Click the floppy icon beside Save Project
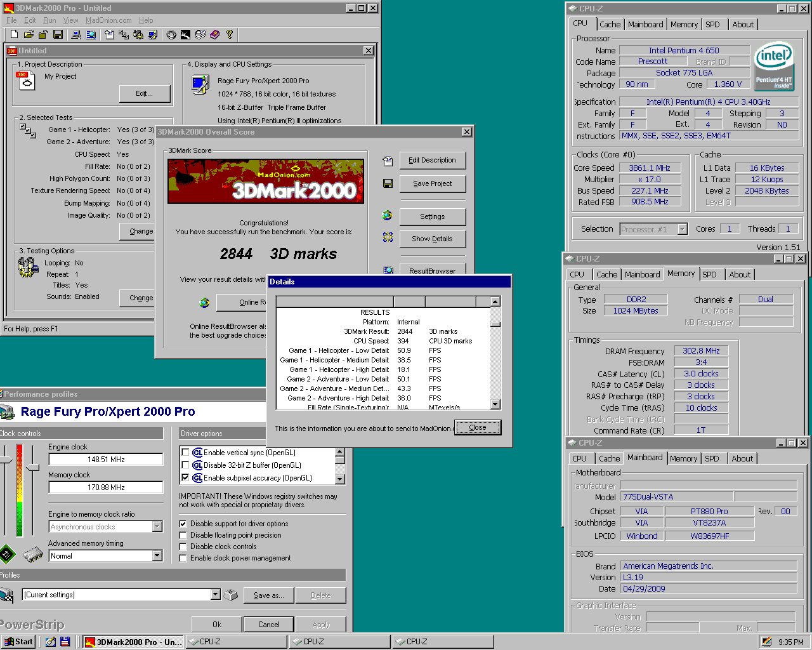Screen dimensions: 812x650 coord(388,183)
